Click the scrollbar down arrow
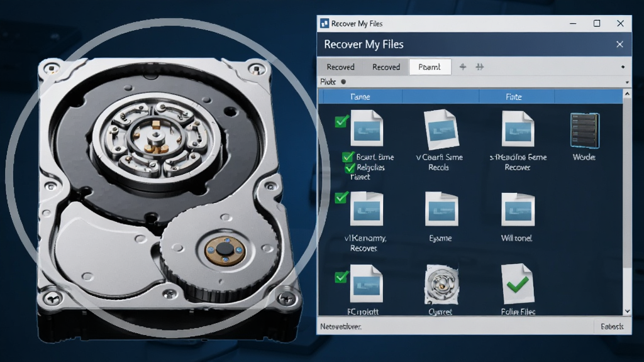Viewport: 644px width, 362px height. pos(627,311)
